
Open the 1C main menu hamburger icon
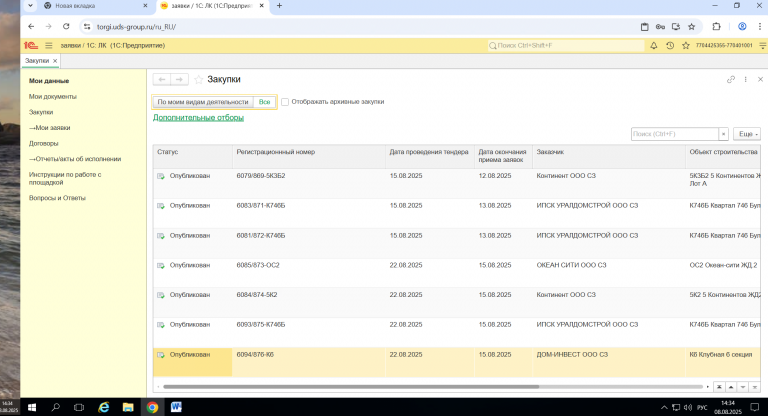(x=48, y=46)
